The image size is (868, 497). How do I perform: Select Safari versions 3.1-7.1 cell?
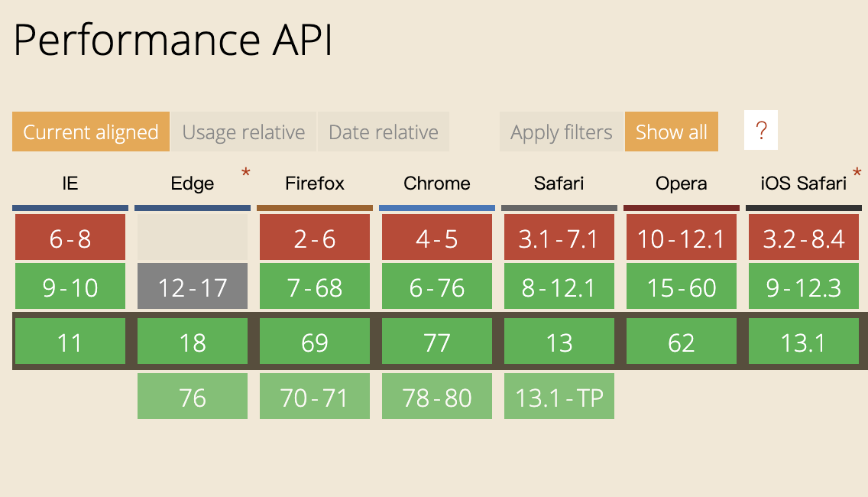click(x=559, y=237)
